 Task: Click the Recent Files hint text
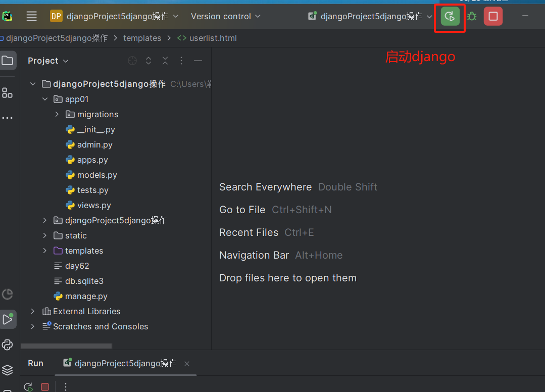pyautogui.click(x=249, y=232)
